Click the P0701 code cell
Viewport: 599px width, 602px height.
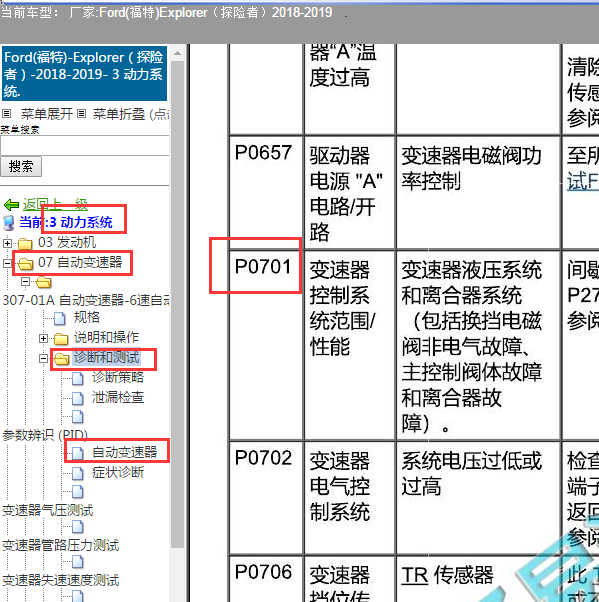coord(266,345)
